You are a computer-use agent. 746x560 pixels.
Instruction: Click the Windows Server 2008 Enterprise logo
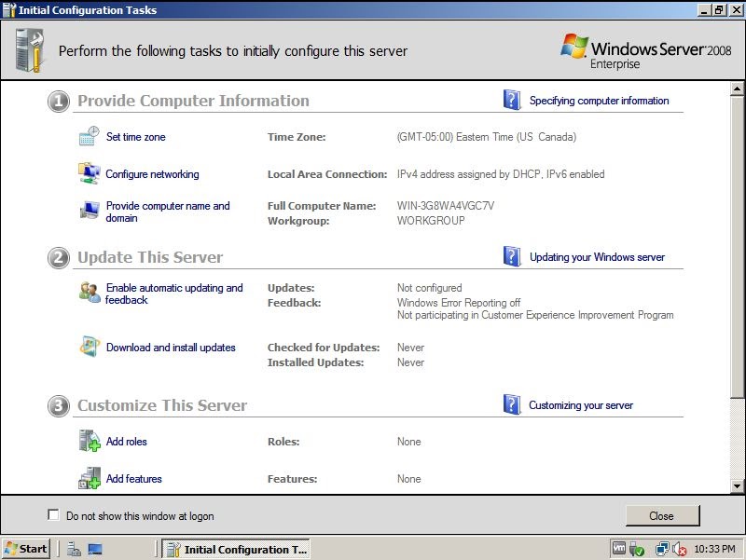tap(645, 53)
